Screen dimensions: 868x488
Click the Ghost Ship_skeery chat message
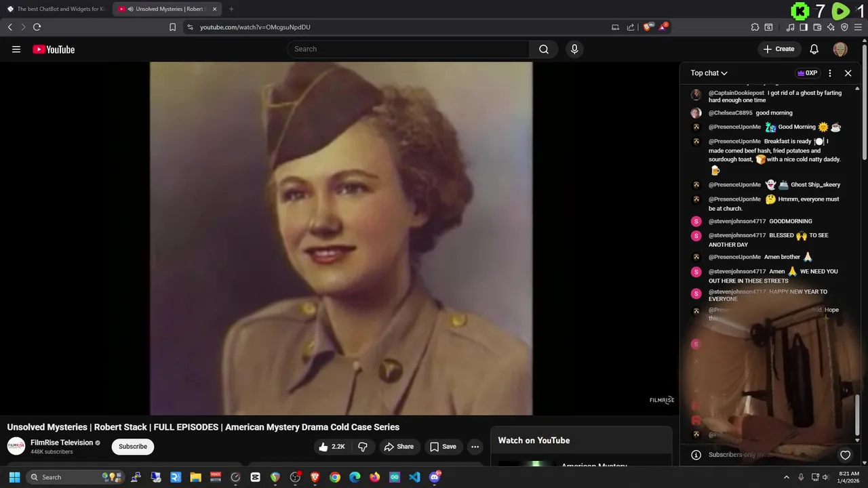click(x=815, y=185)
